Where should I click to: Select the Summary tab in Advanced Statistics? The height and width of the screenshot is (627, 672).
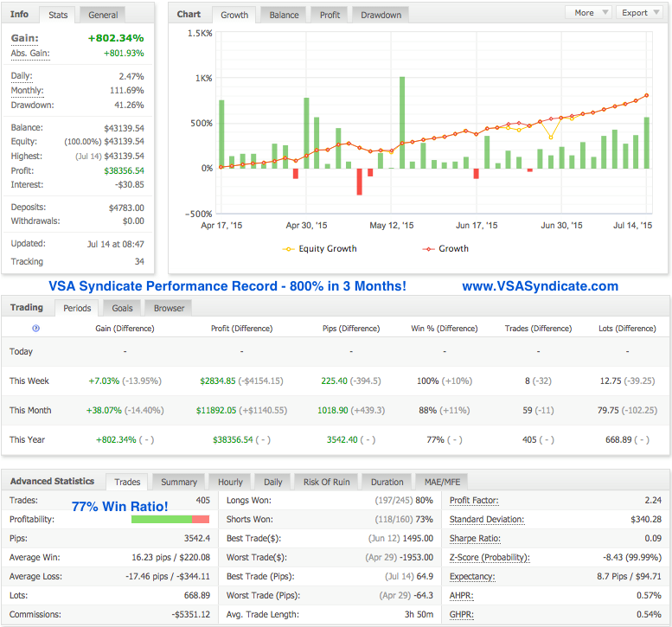(x=179, y=482)
